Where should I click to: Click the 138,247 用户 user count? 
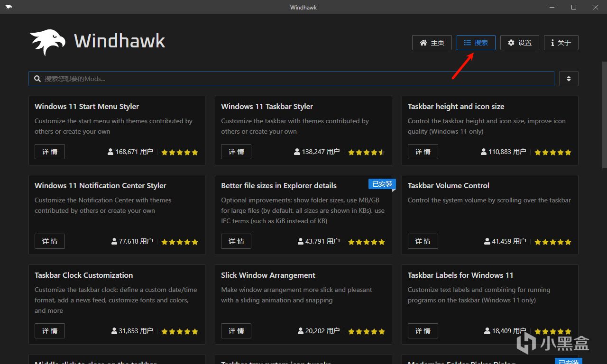317,152
